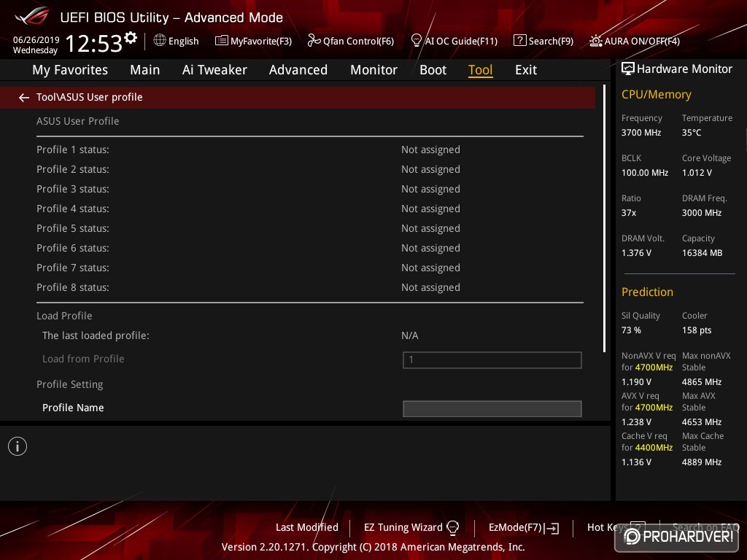Click the Profile Name input field
Screen dimensions: 747x560
click(492, 408)
